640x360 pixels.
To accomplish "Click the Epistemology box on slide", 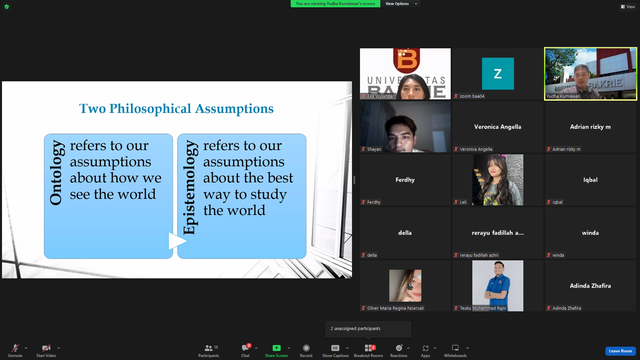I will [242, 196].
